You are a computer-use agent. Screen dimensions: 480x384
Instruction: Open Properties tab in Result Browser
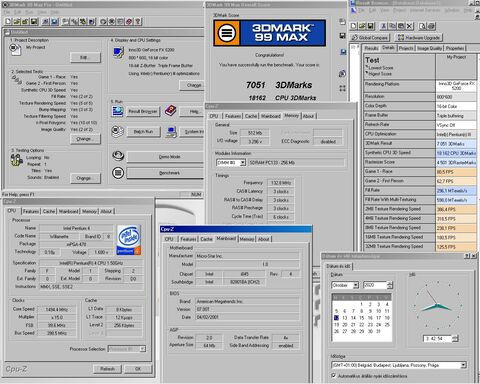tap(455, 48)
